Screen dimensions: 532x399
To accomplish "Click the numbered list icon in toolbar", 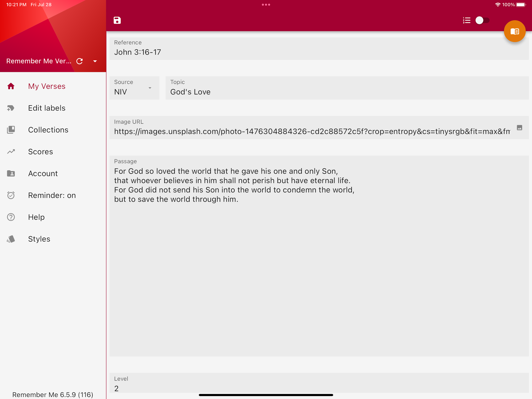I will 467,20.
